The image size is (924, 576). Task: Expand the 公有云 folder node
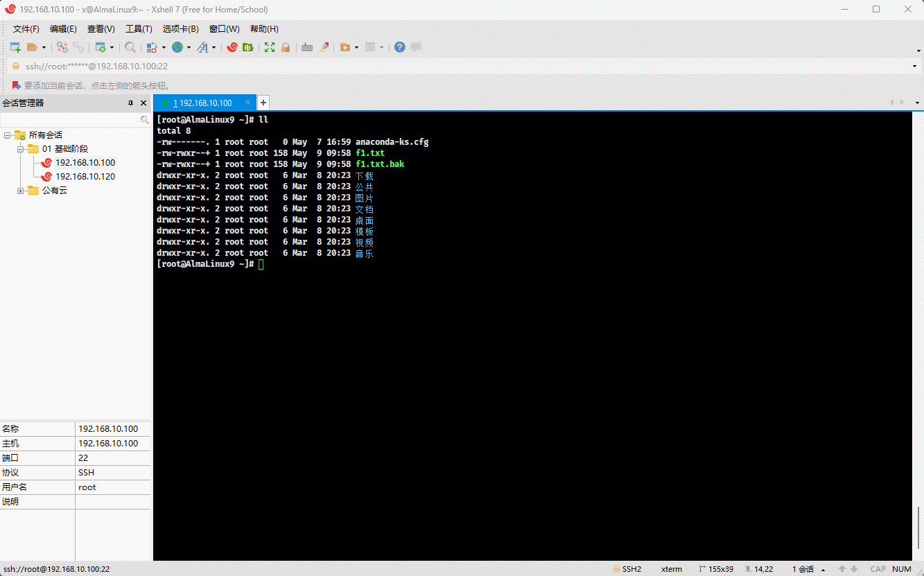click(x=21, y=191)
